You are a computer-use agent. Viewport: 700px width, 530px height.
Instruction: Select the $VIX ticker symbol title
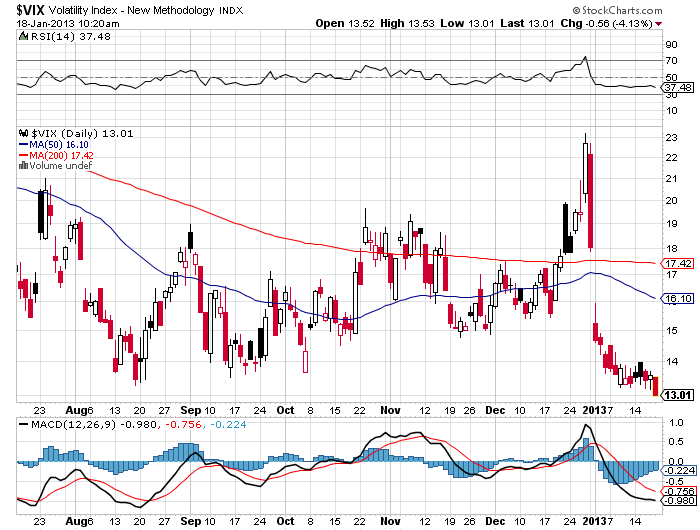tap(30, 9)
